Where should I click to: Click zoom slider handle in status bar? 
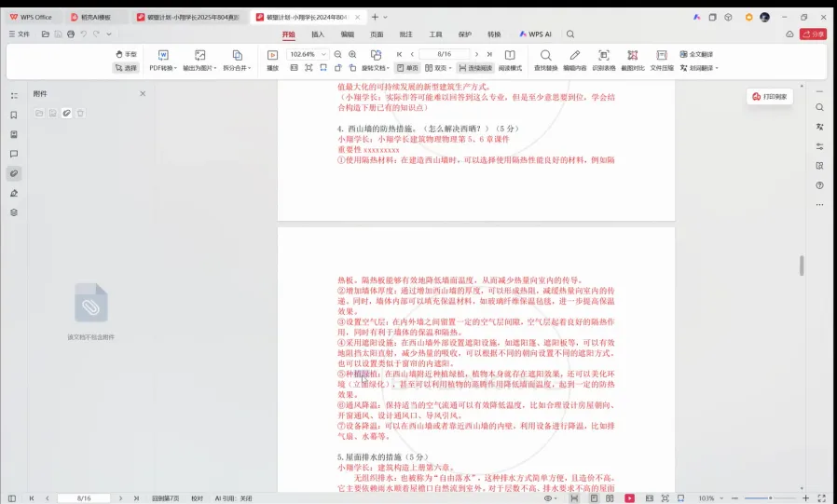click(x=770, y=498)
